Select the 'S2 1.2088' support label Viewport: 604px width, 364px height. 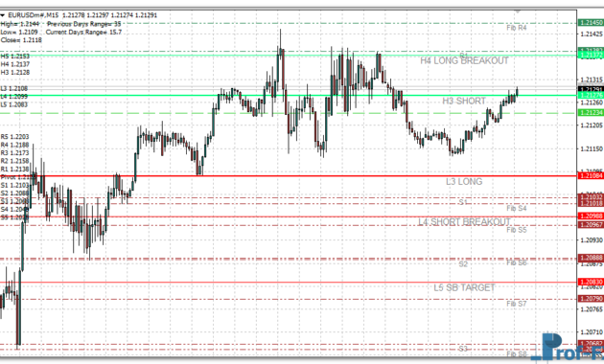click(x=14, y=193)
